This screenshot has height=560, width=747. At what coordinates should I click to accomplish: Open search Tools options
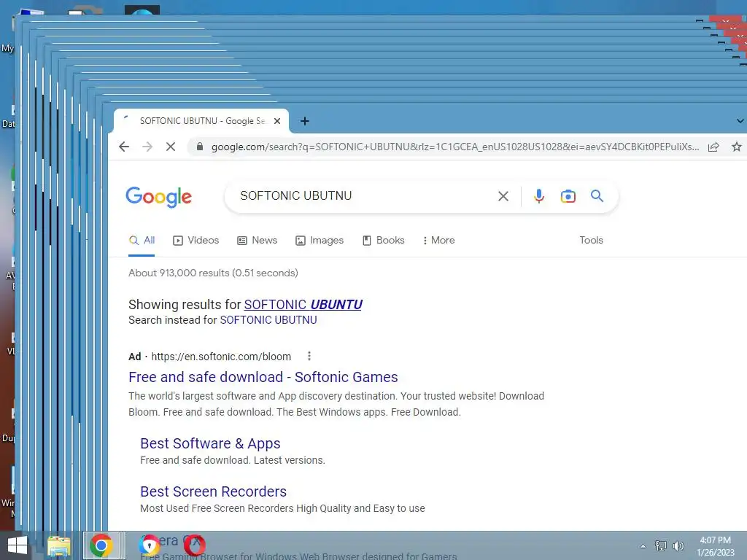tap(591, 241)
